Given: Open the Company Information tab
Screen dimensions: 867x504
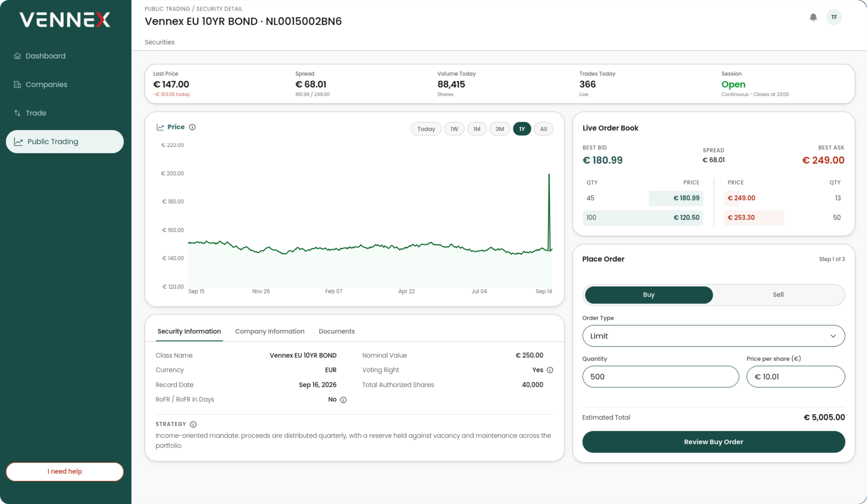Looking at the screenshot, I should click(269, 331).
